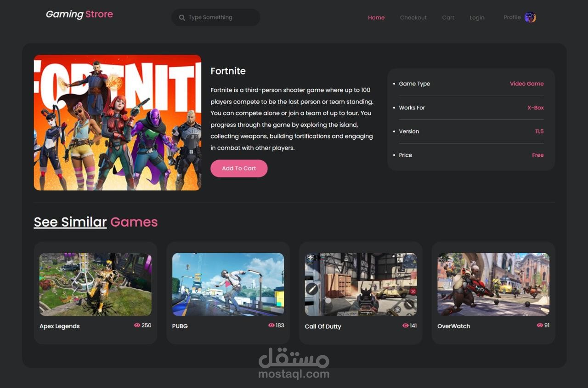Open the Login nav item
This screenshot has height=388, width=588.
point(477,17)
